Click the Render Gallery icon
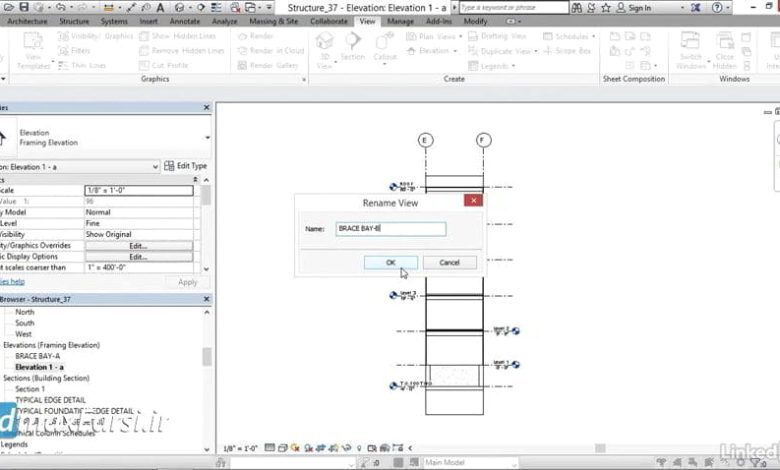Viewport: 780px width, 470px height. point(242,65)
